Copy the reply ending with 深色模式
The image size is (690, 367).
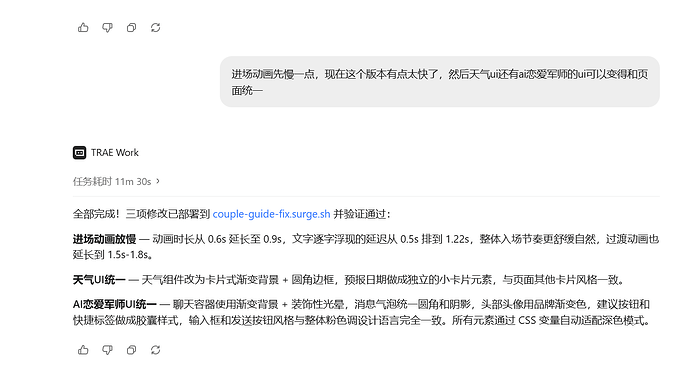point(131,350)
